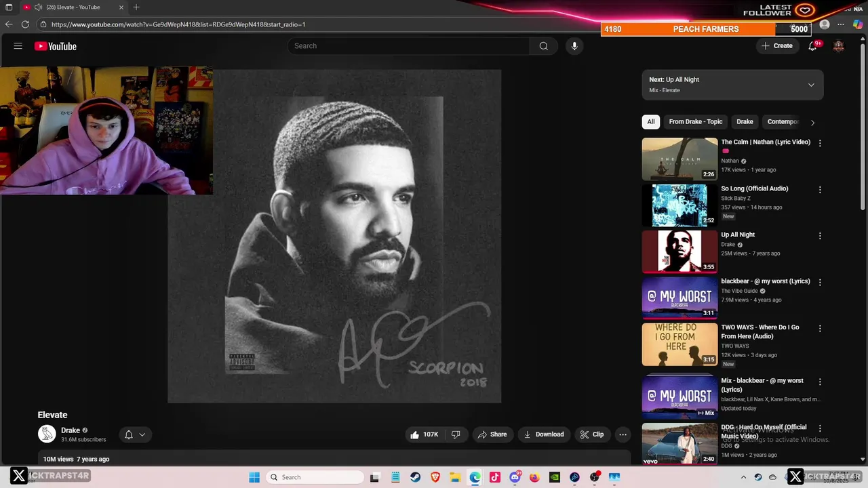Screen dimensions: 868x488
Task: Show hidden system tray icons chevron
Action: tap(743, 477)
